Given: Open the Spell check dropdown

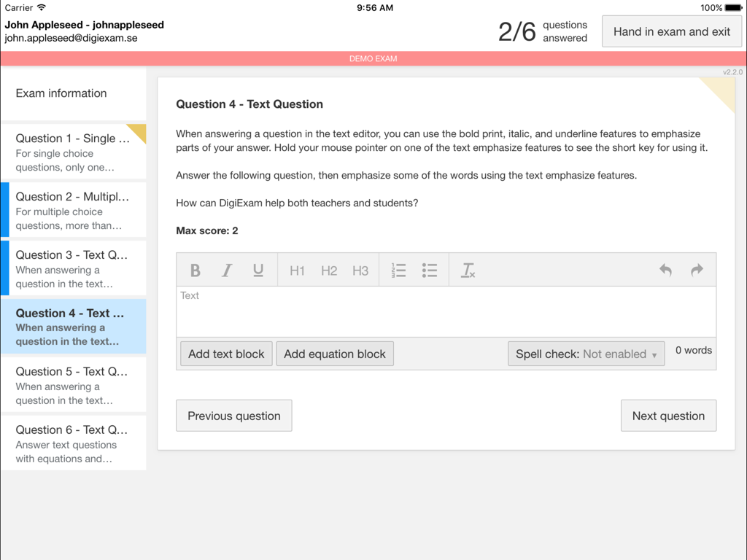Looking at the screenshot, I should (586, 354).
